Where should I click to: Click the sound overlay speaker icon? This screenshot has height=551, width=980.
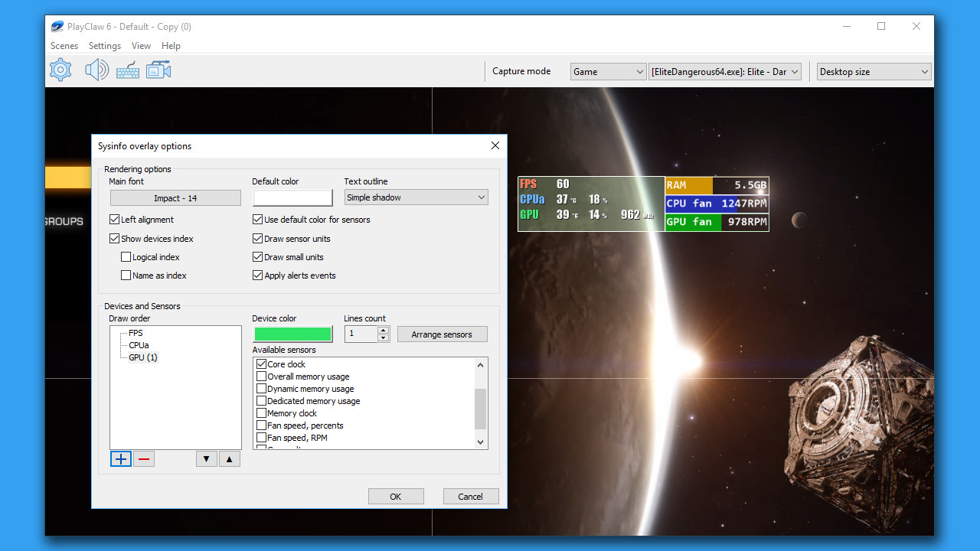click(96, 69)
